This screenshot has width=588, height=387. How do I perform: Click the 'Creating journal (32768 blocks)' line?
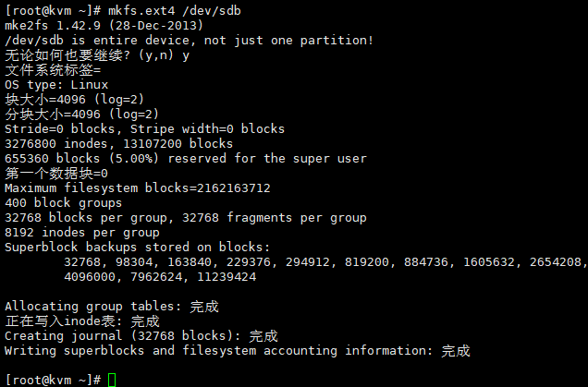(x=141, y=336)
